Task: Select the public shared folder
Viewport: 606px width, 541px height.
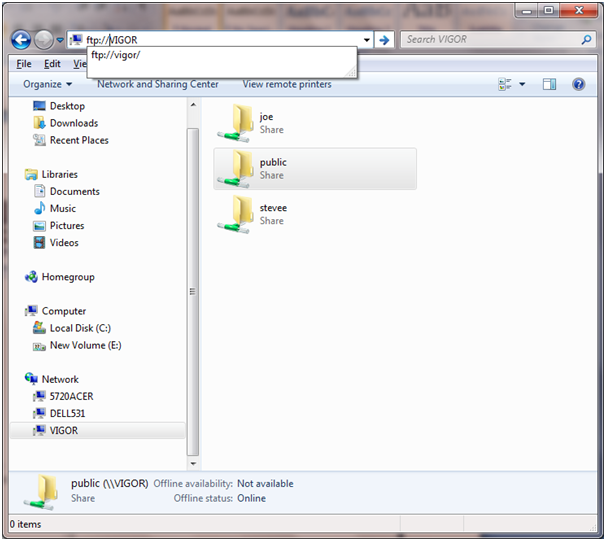Action: coord(314,168)
